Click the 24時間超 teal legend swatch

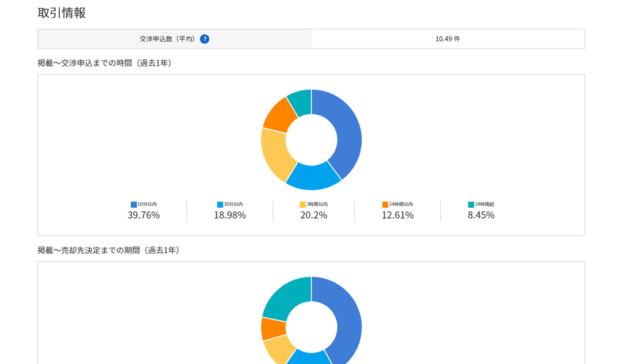click(x=471, y=205)
